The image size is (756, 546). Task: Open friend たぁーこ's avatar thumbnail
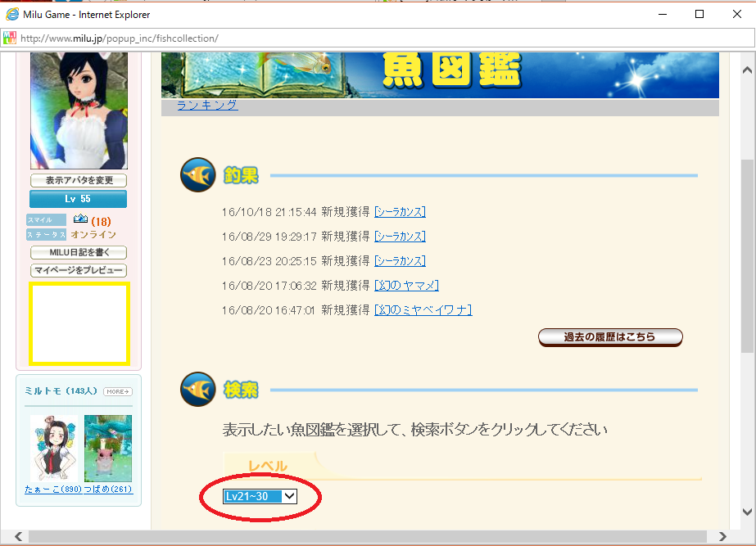54,449
